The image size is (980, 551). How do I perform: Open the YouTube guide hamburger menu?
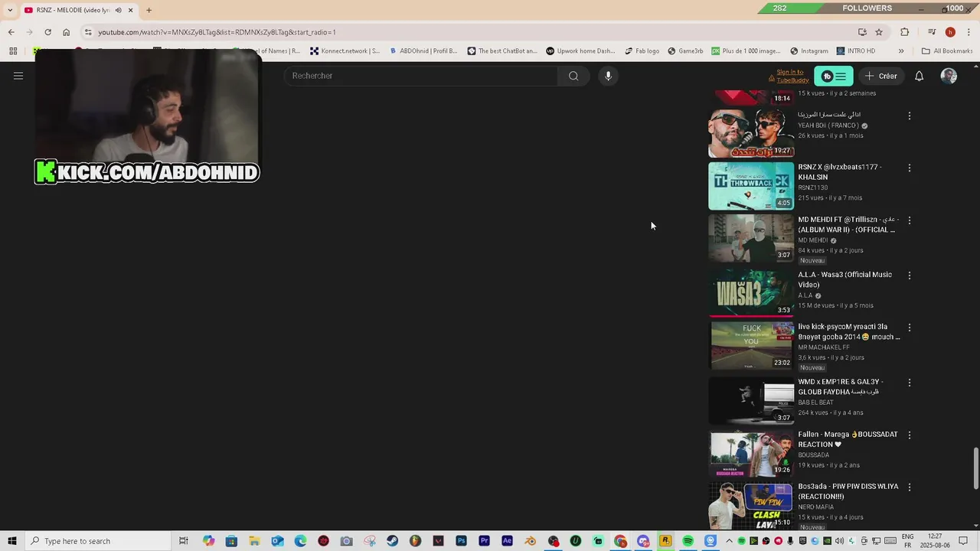pyautogui.click(x=18, y=76)
